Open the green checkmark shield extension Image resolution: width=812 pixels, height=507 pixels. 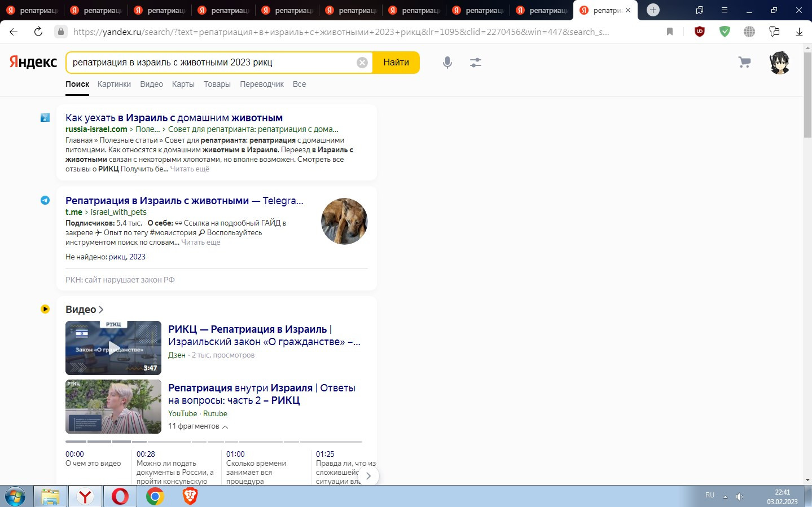725,32
